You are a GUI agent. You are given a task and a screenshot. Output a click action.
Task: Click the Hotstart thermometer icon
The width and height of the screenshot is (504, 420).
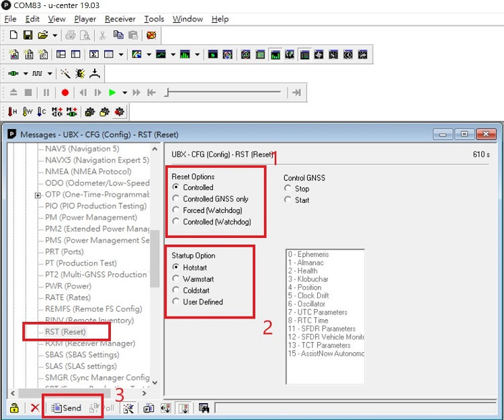click(13, 112)
